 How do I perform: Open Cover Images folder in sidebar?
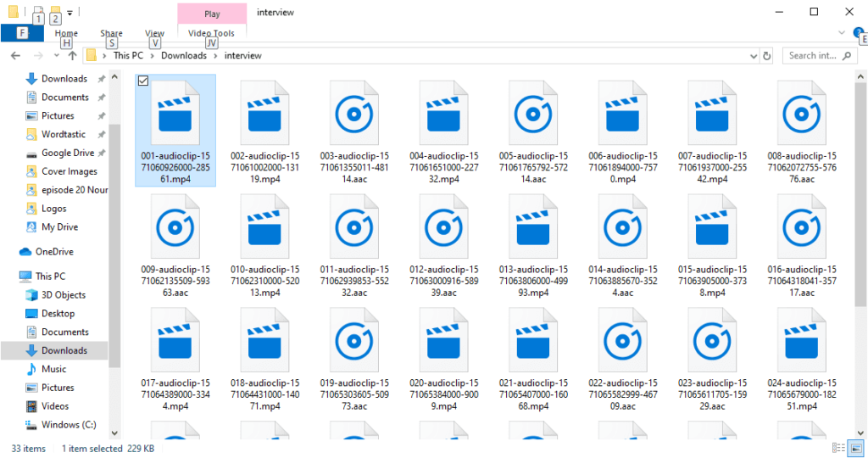pos(70,171)
